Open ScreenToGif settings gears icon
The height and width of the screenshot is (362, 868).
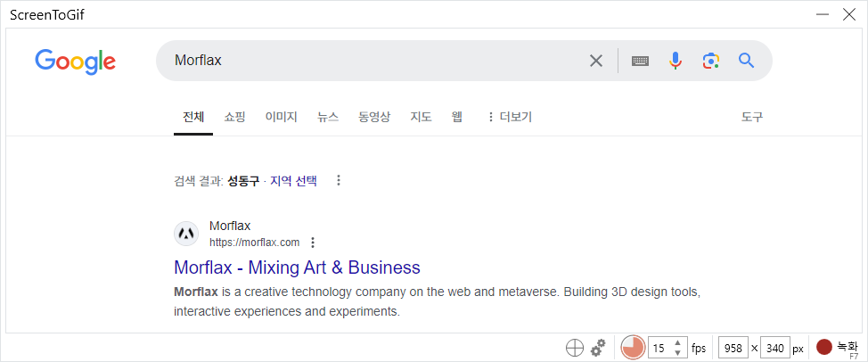(x=598, y=348)
